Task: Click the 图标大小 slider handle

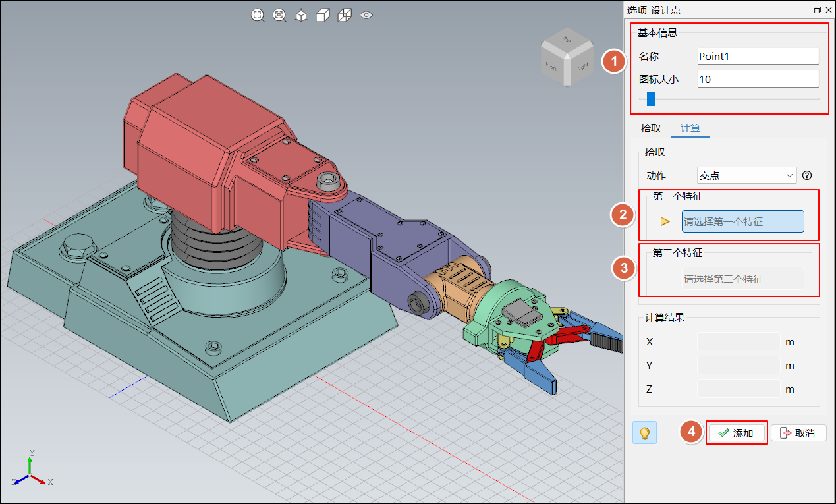Action: (x=651, y=99)
